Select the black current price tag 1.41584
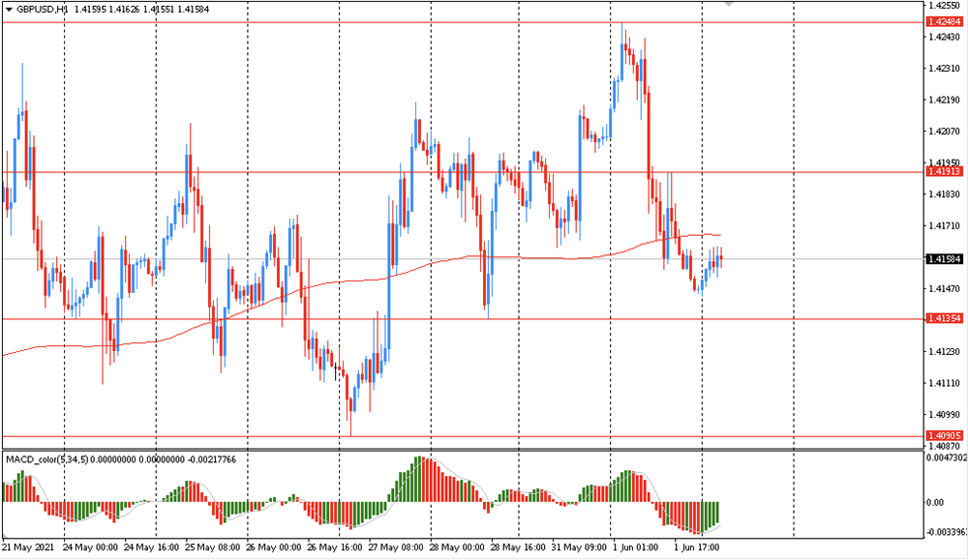This screenshot has height=560, width=968. coord(945,259)
